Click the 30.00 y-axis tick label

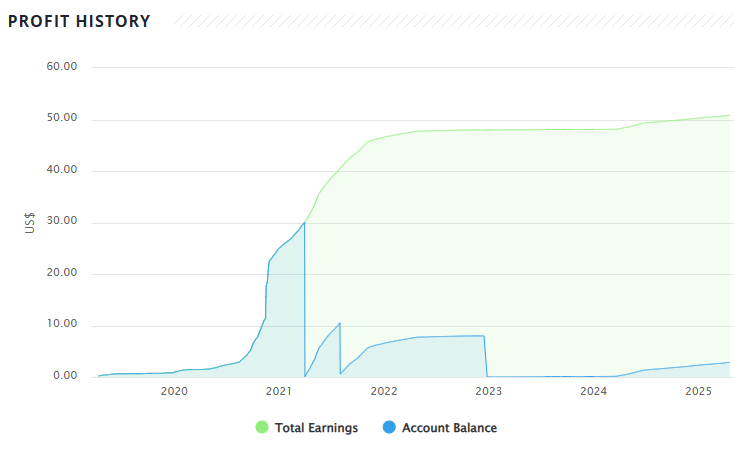coord(63,222)
